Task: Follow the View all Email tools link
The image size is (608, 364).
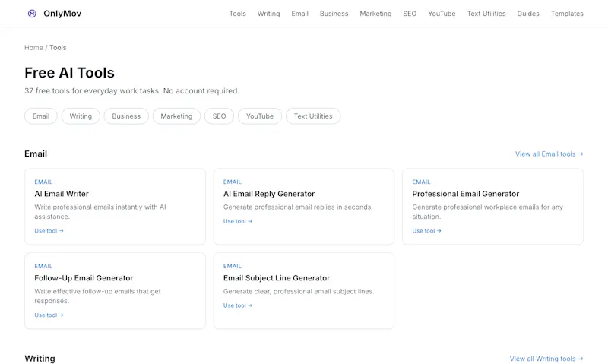Action: click(549, 154)
